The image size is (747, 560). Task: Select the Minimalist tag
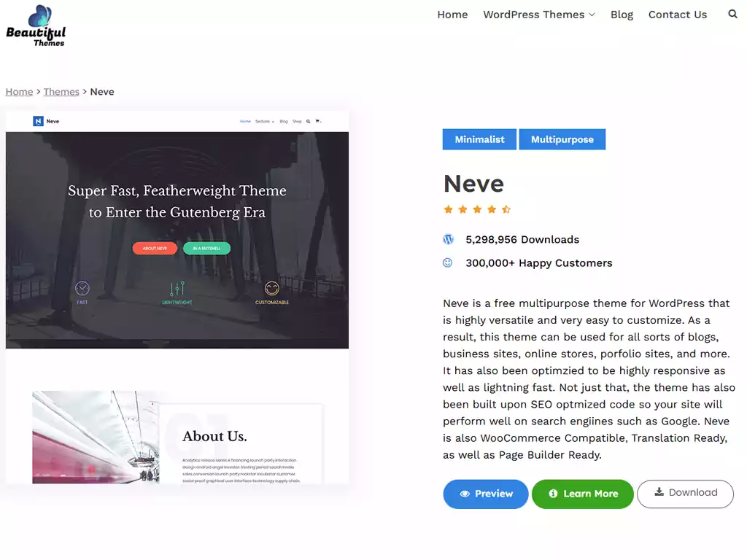pos(479,139)
